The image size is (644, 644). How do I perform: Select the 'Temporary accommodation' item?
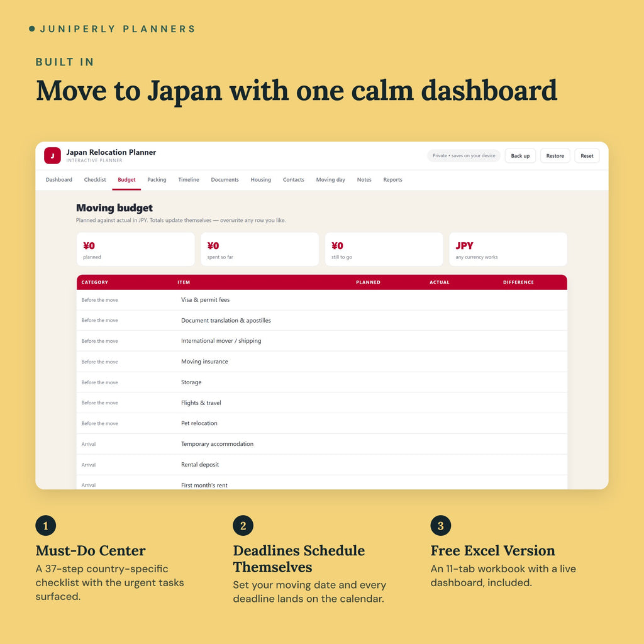[217, 444]
